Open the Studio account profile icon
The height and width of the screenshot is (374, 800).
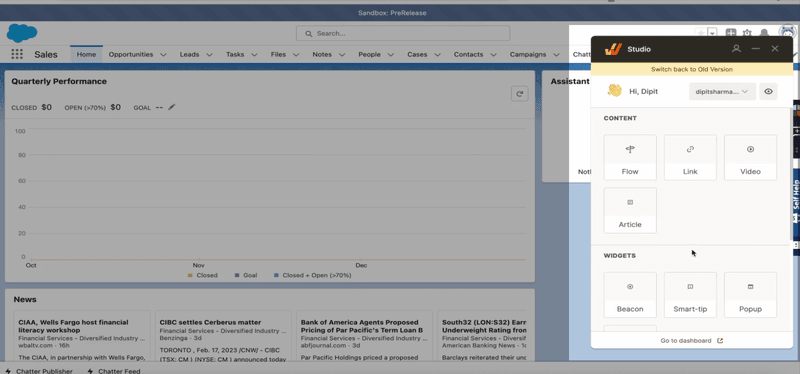[736, 49]
